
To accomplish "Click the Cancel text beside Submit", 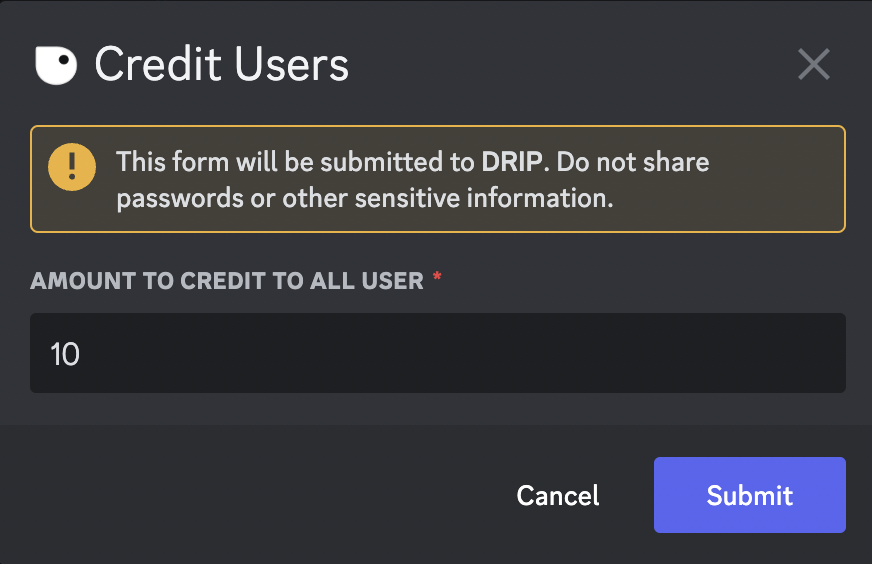I will (558, 495).
